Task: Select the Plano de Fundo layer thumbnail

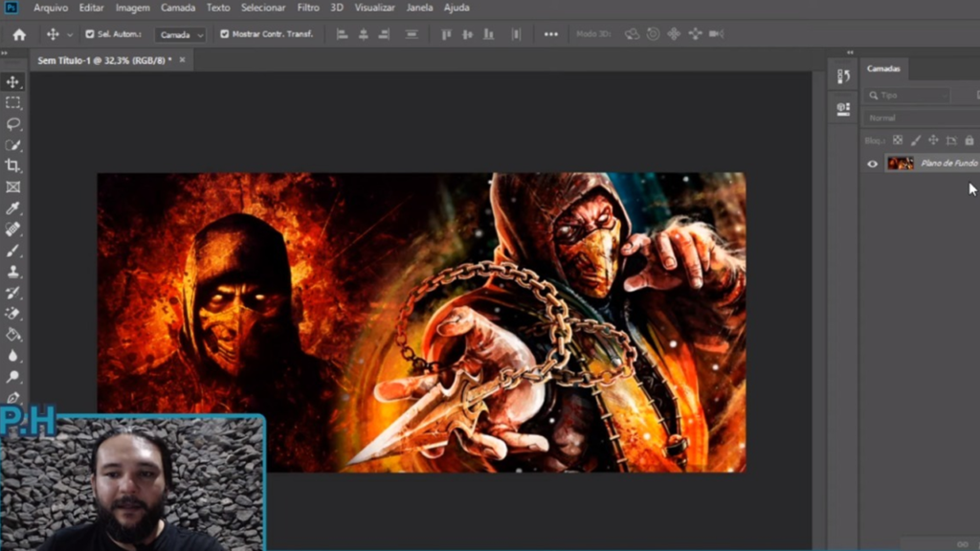Action: tap(900, 164)
